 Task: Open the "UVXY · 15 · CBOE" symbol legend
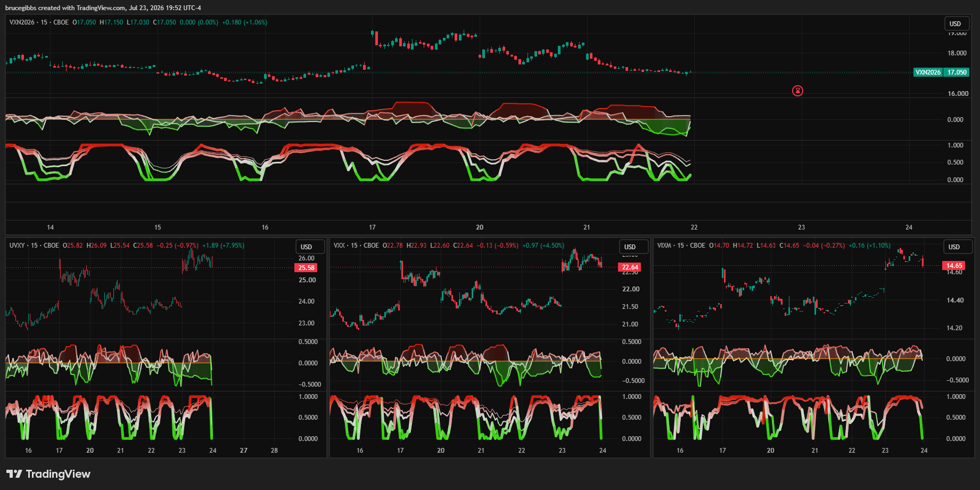coord(34,246)
